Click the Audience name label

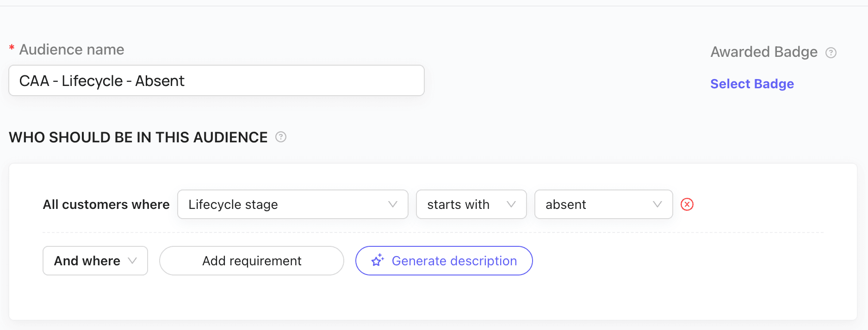[x=72, y=49]
